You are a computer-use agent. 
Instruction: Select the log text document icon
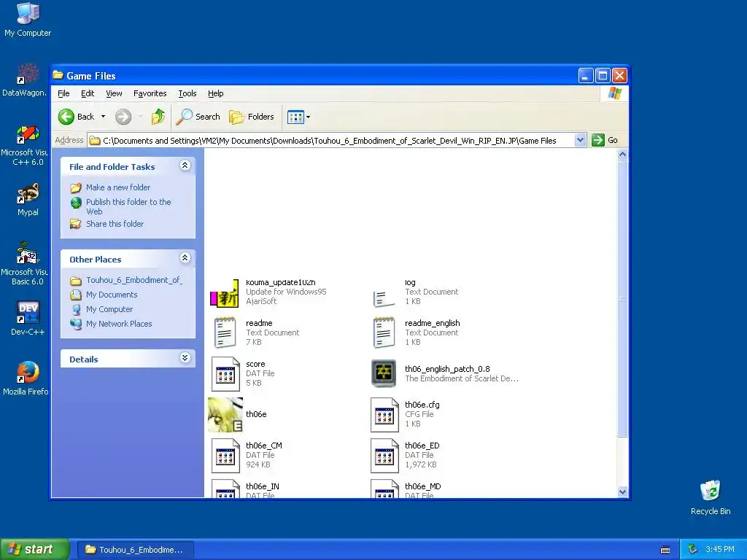(384, 298)
